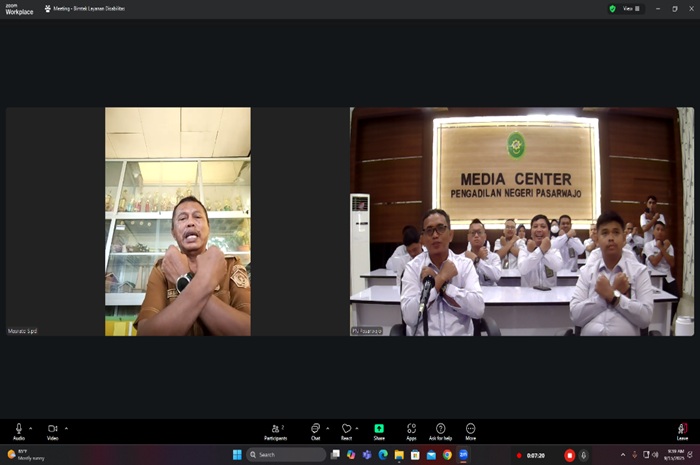The image size is (700, 465).
Task: Click the green Share screen button
Action: (x=379, y=432)
